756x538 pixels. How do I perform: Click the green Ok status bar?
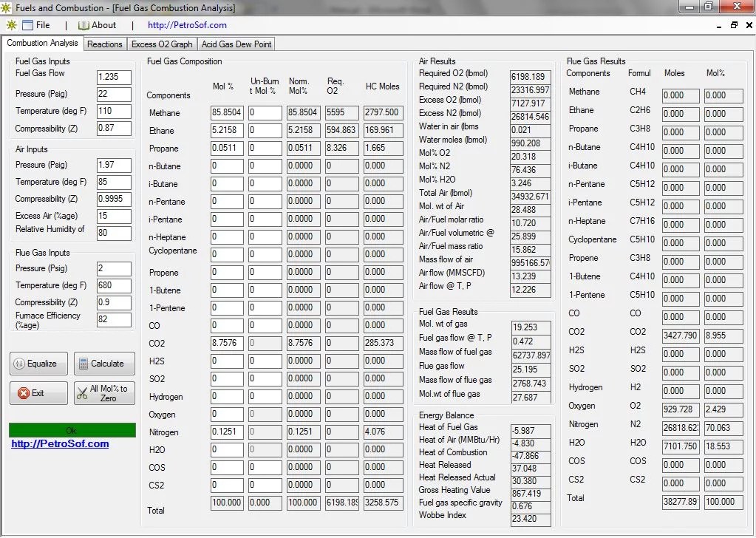point(72,429)
